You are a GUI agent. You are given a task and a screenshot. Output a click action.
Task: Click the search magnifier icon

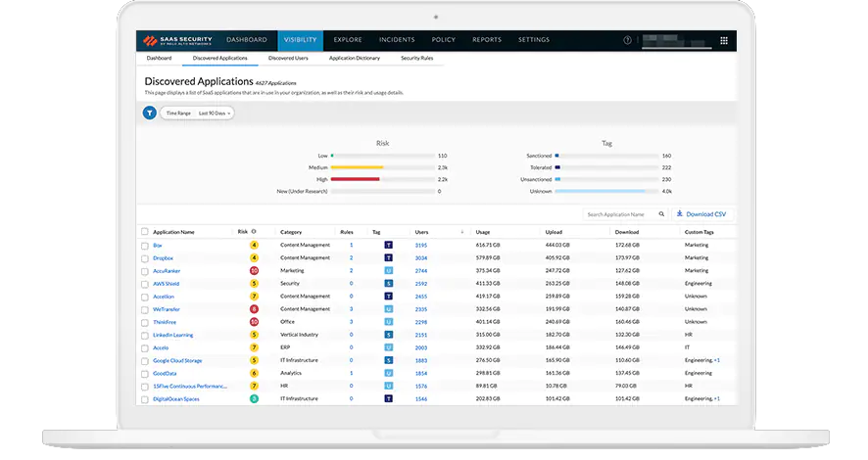coord(661,214)
